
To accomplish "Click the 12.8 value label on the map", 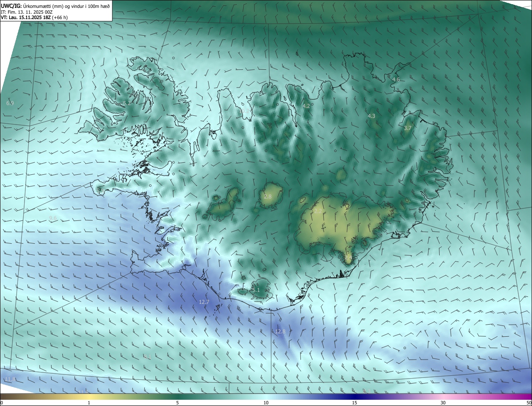I will point(281,331).
